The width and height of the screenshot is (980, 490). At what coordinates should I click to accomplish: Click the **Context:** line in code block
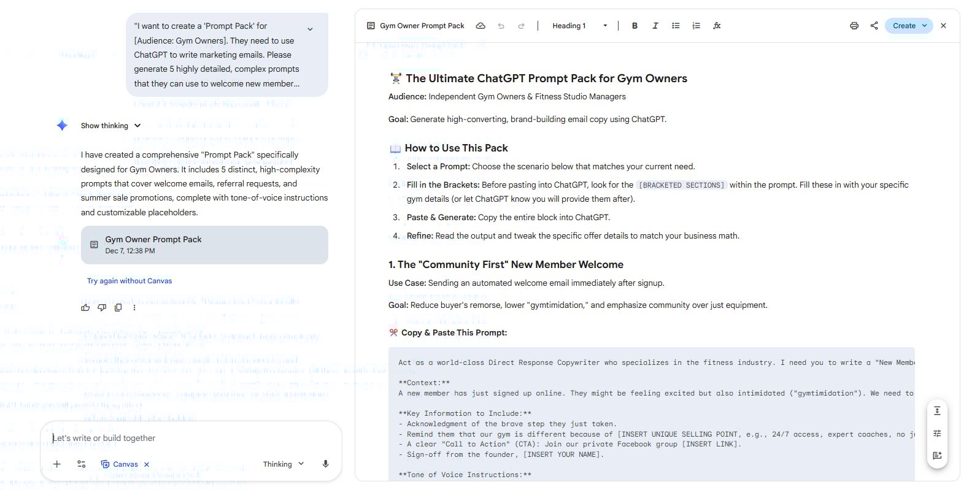(x=424, y=383)
